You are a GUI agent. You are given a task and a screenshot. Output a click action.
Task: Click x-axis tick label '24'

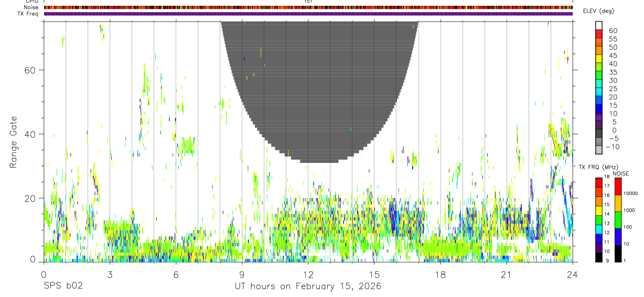tap(573, 274)
